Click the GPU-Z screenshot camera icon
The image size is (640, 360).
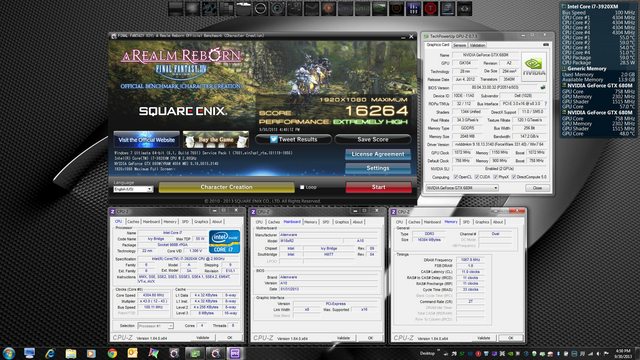pyautogui.click(x=546, y=44)
